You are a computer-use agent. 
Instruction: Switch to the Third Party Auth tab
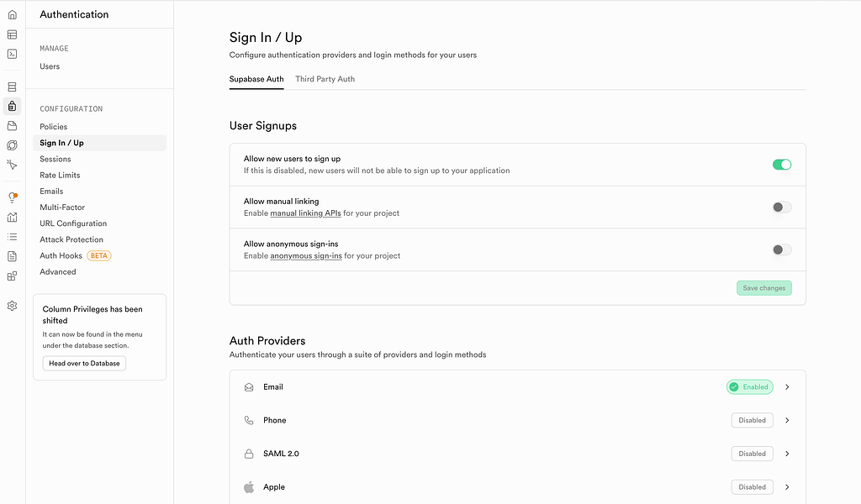(325, 78)
